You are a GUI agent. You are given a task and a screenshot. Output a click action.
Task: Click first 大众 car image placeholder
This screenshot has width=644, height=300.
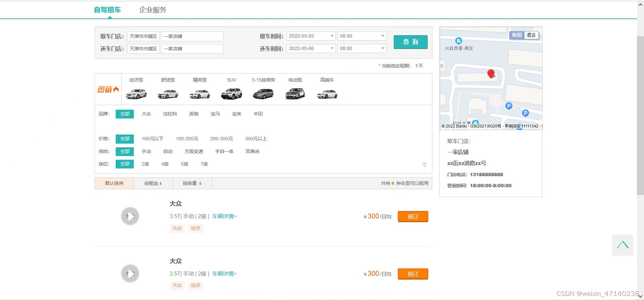point(130,216)
